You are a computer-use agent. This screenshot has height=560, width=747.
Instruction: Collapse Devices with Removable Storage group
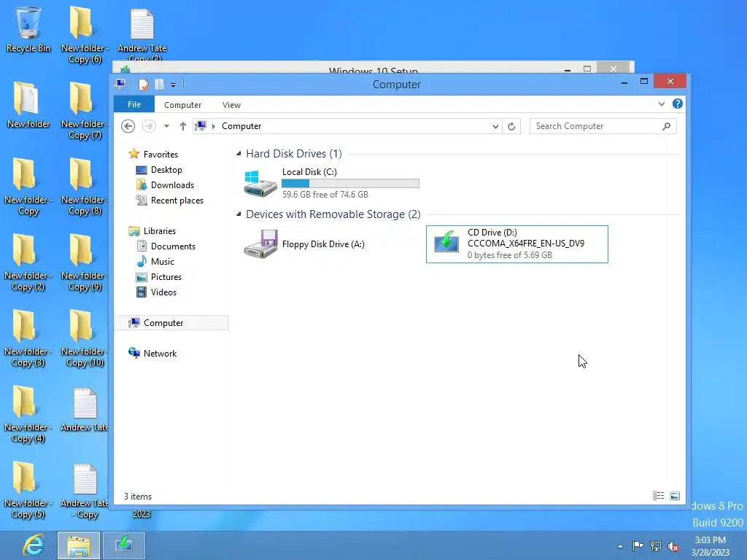(239, 214)
